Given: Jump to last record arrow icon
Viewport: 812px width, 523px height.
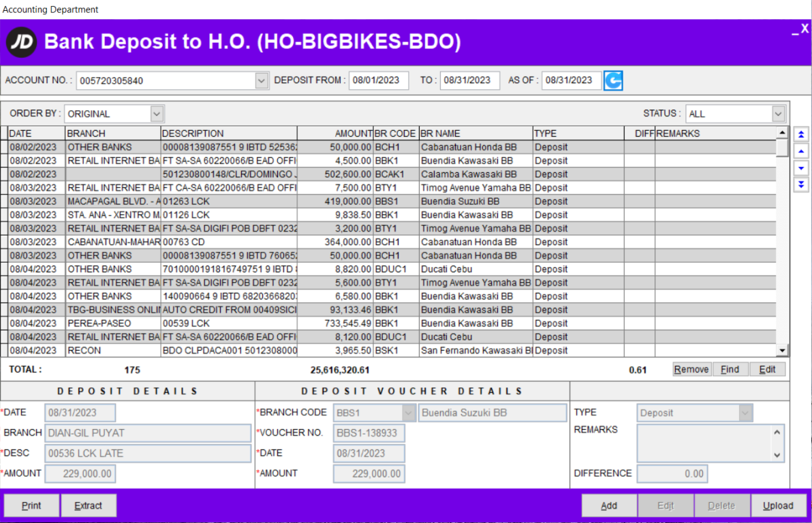Looking at the screenshot, I should (x=801, y=185).
